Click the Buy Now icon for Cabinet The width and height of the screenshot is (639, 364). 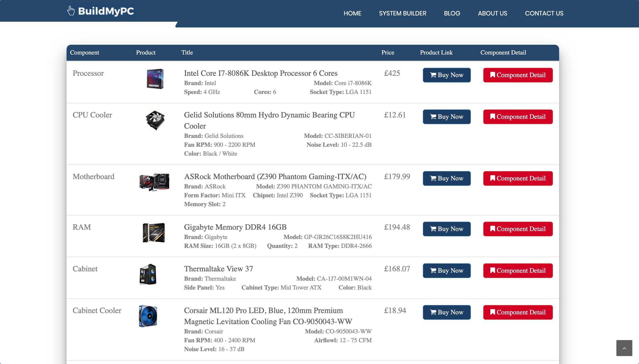433,271
